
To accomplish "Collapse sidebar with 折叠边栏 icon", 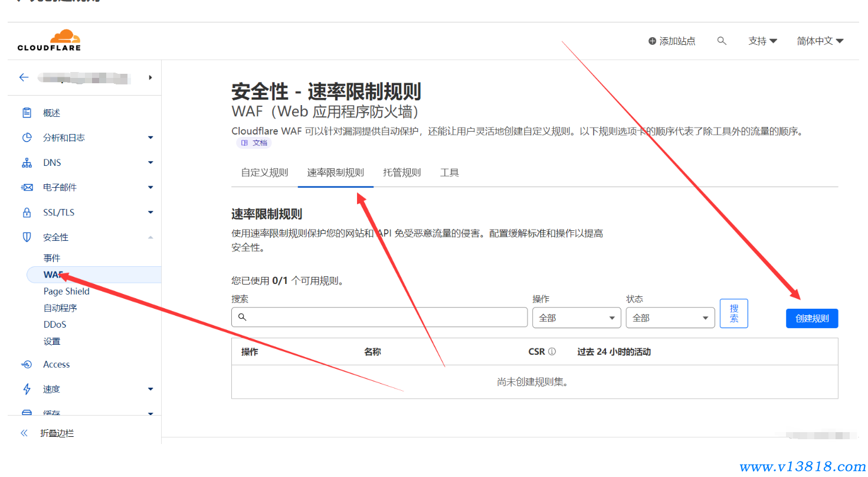I will pyautogui.click(x=24, y=433).
